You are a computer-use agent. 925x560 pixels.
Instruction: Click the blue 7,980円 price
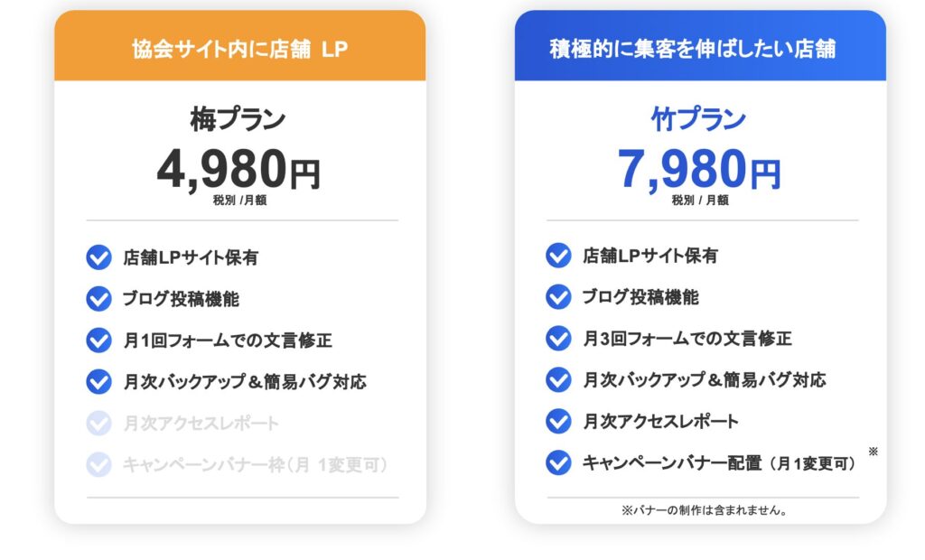pyautogui.click(x=699, y=169)
